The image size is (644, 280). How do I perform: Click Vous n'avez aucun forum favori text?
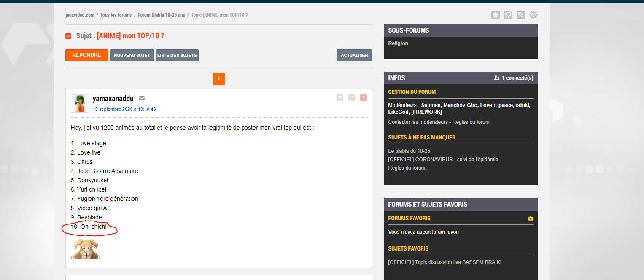tap(423, 232)
